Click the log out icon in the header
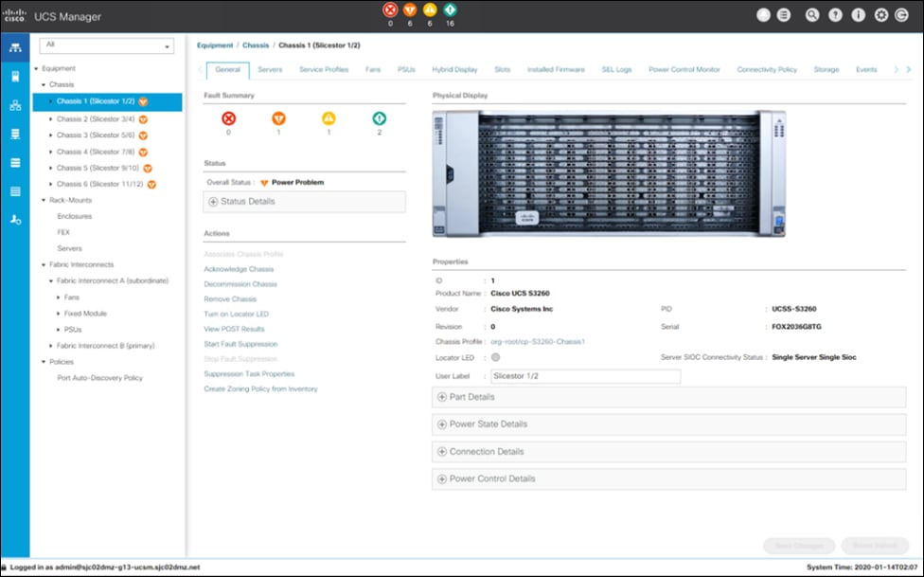This screenshot has height=577, width=924. (x=901, y=15)
